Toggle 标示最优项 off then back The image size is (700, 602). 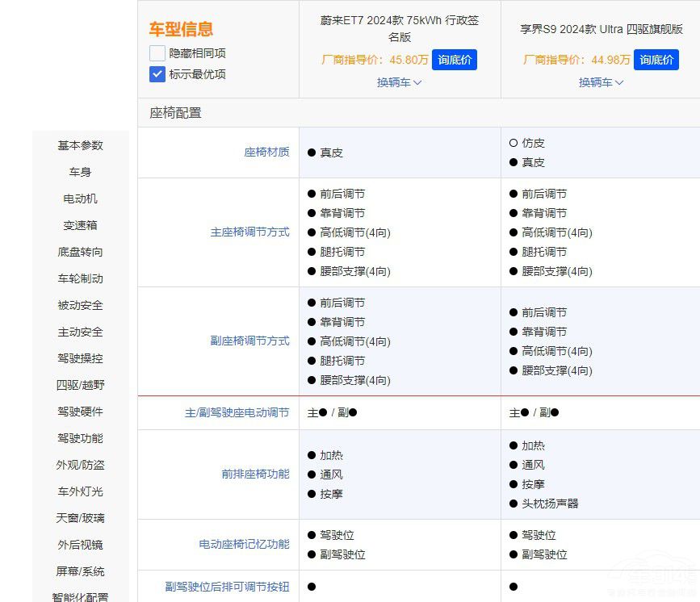coord(156,74)
